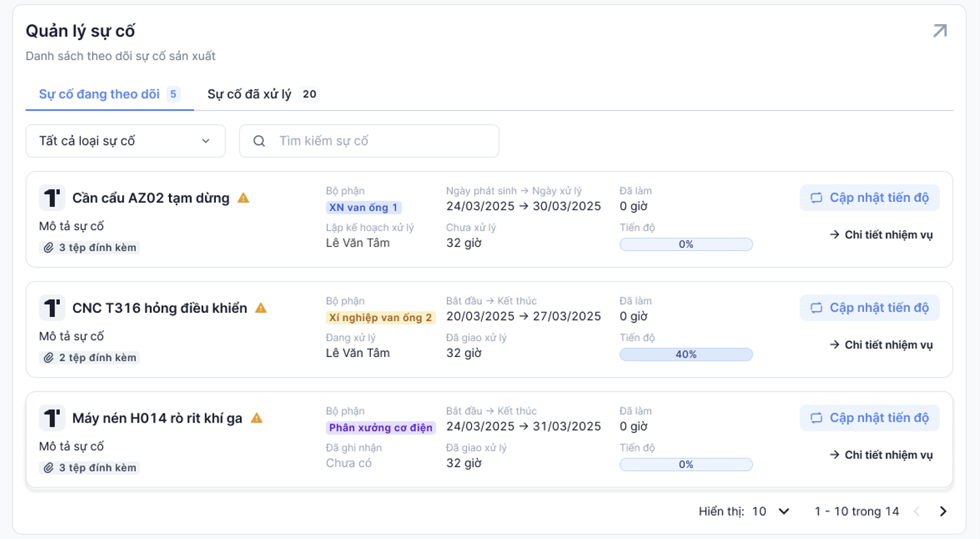Click the 40% progress bar of CNC T316

686,354
